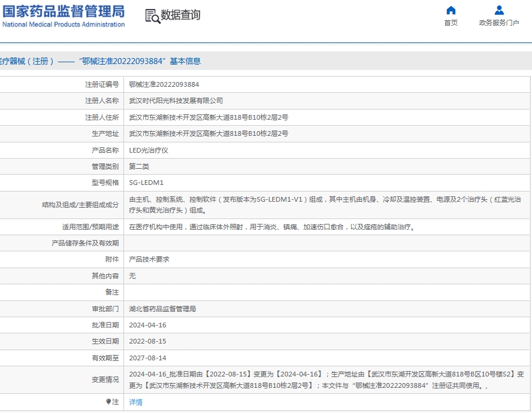
Task: Click the 其他内容 value 无
Action: [132, 276]
